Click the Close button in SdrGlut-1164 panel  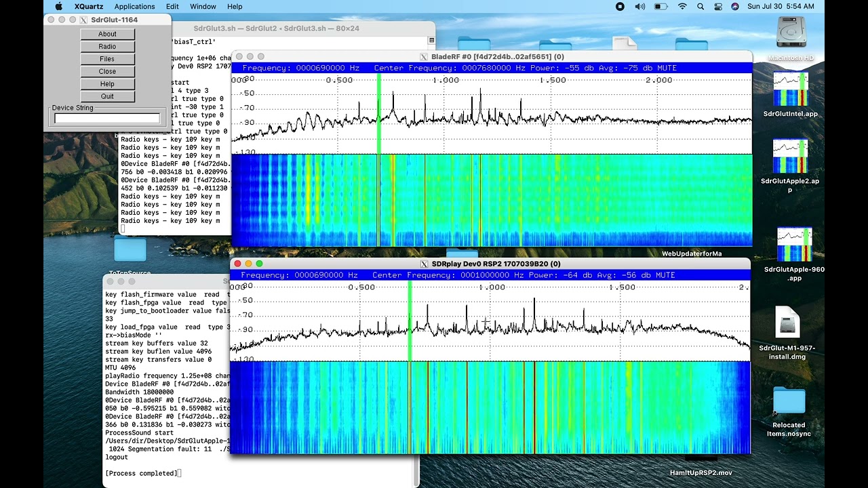(107, 71)
